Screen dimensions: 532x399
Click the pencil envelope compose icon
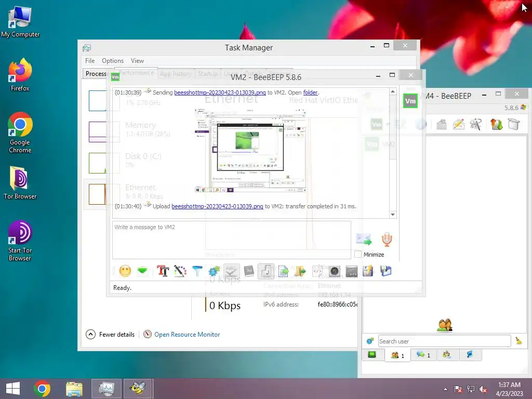[458, 125]
